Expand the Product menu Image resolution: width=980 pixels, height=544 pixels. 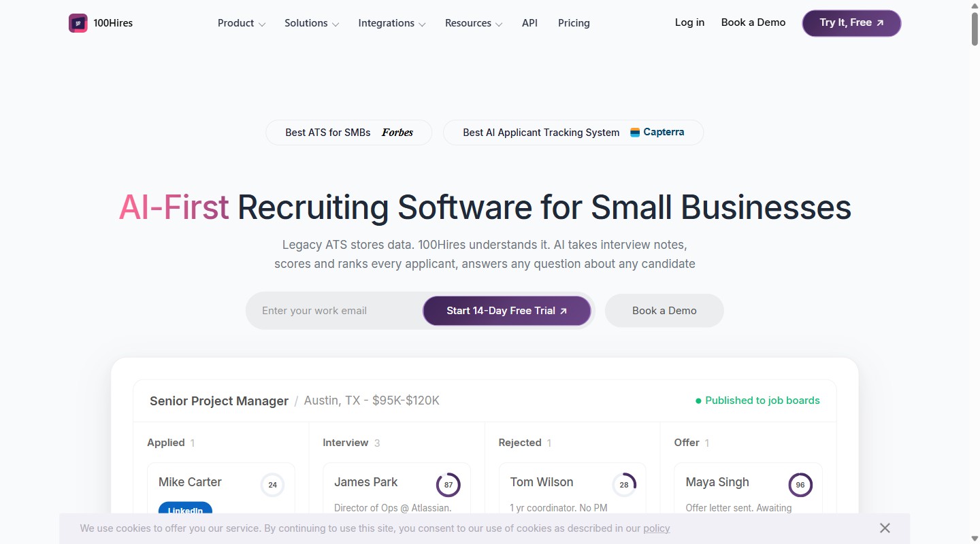pyautogui.click(x=242, y=23)
